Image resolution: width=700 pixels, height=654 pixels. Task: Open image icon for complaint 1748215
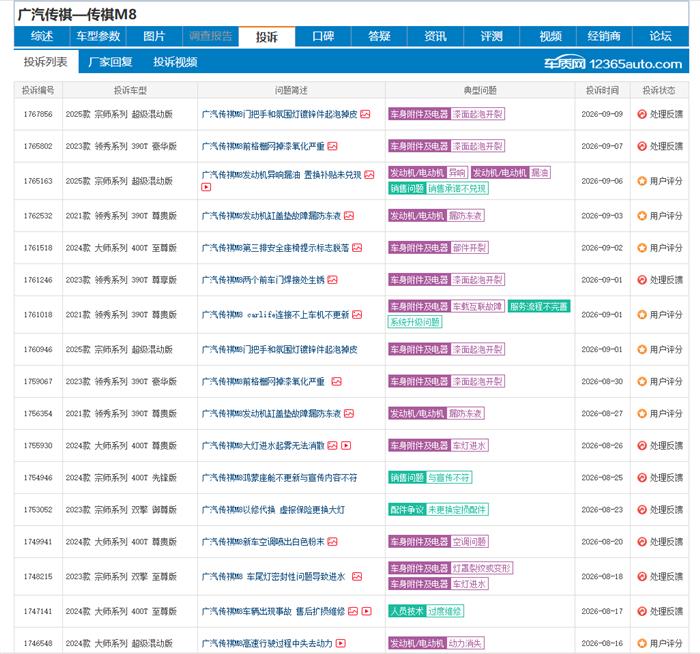tap(357, 577)
